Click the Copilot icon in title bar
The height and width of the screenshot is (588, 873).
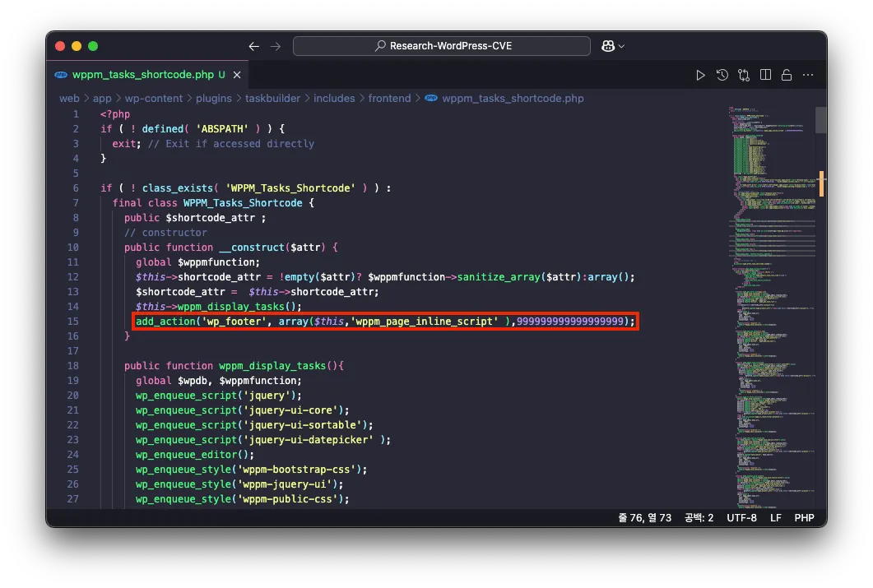(x=608, y=46)
